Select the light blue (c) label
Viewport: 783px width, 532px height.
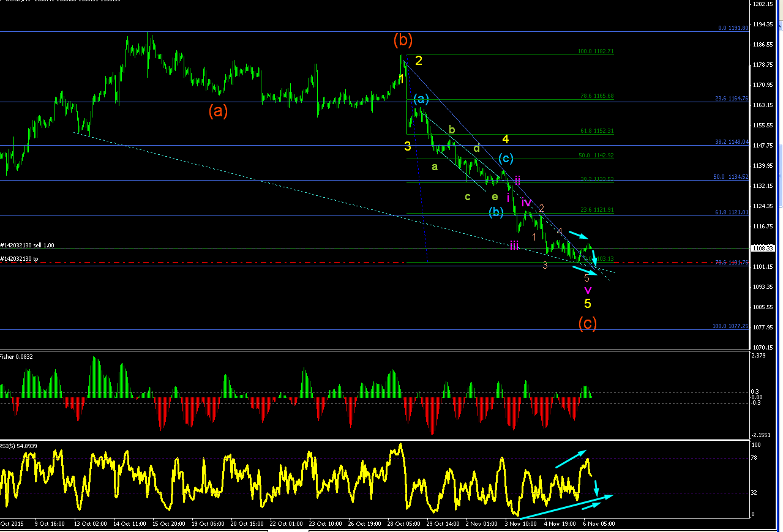click(x=505, y=158)
